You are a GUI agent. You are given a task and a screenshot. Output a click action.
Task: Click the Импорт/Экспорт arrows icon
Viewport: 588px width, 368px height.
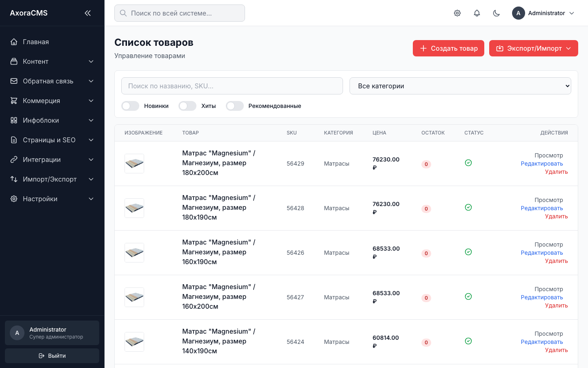(14, 179)
